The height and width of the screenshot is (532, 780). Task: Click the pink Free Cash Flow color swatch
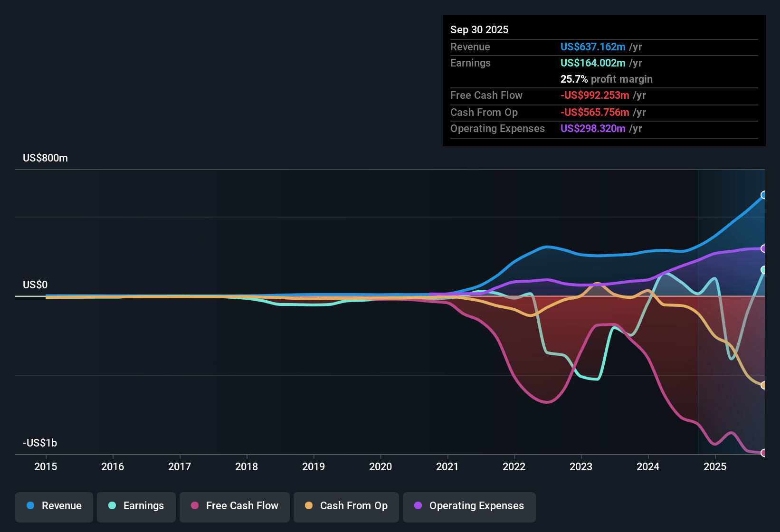(x=194, y=506)
